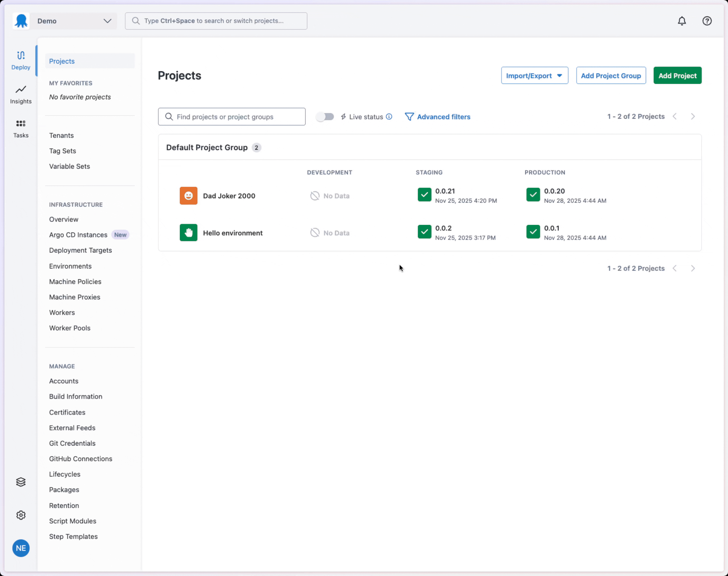Toggle the Live status switch

coord(325,117)
